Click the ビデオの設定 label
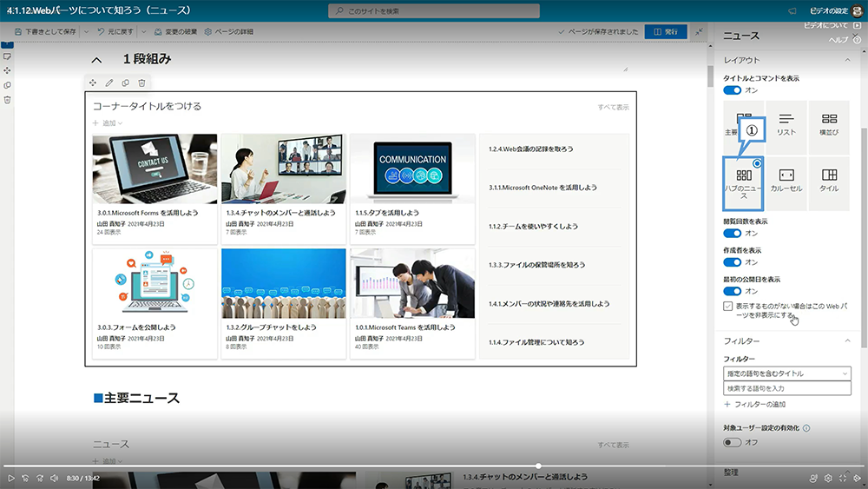868x489 pixels. [829, 11]
